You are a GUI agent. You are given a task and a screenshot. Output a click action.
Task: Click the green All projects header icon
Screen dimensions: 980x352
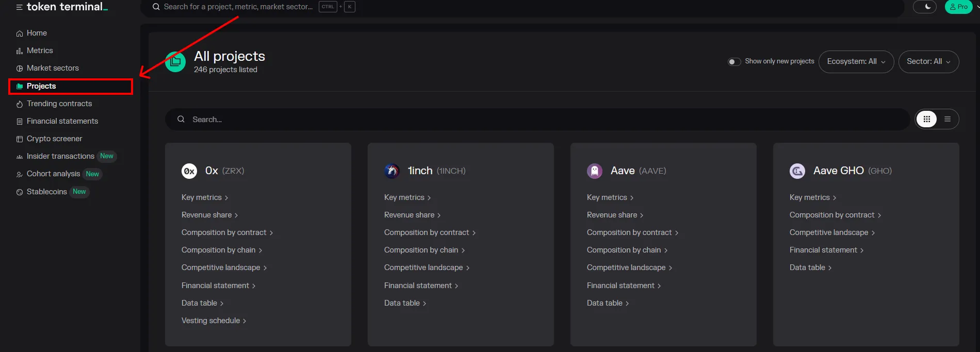pyautogui.click(x=175, y=62)
